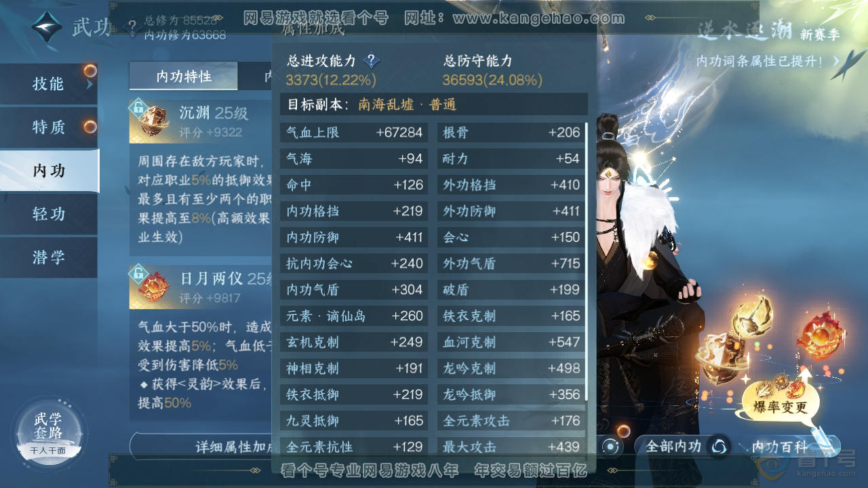The height and width of the screenshot is (488, 868).
Task: Switch to the 潜学 sidebar tab
Action: (x=49, y=257)
